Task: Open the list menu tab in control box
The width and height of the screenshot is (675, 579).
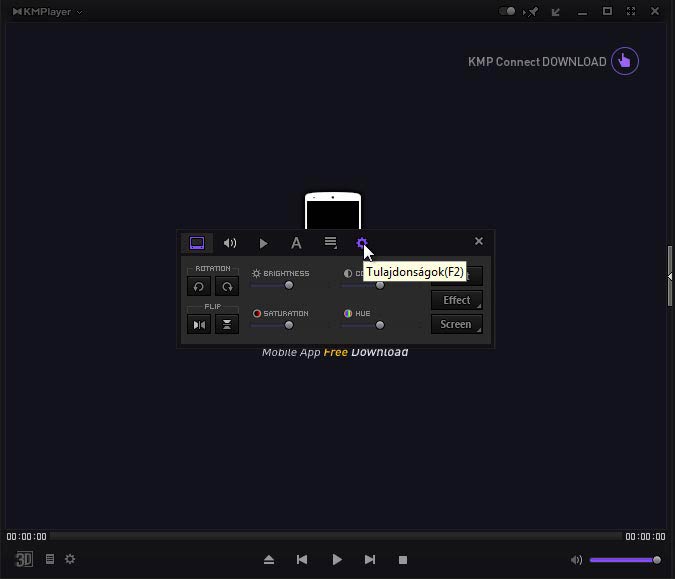Action: click(330, 243)
